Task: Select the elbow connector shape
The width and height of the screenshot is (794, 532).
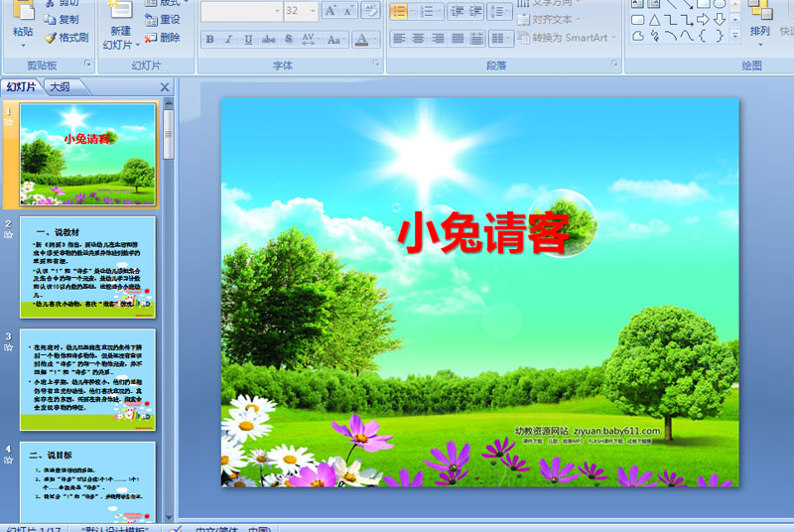Action: point(670,20)
